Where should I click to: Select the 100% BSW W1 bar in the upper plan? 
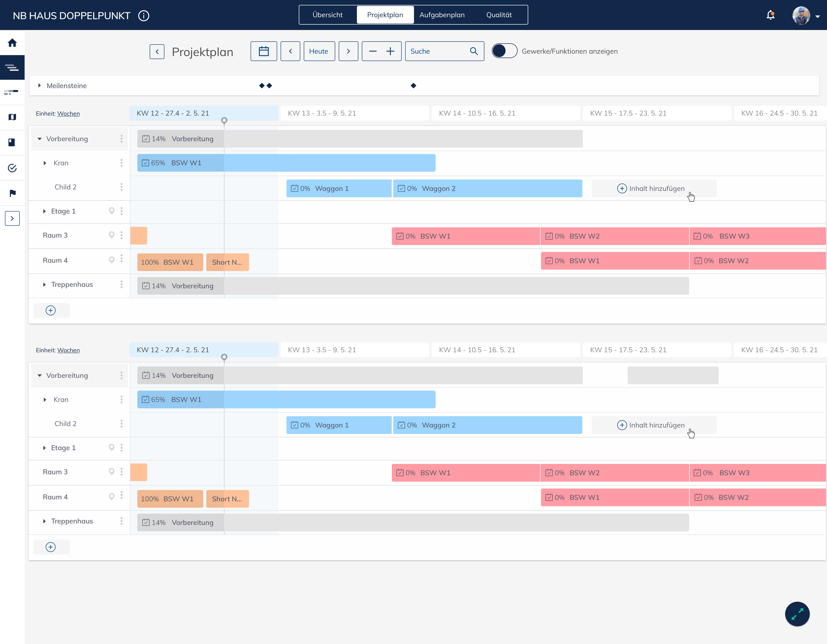pyautogui.click(x=170, y=262)
